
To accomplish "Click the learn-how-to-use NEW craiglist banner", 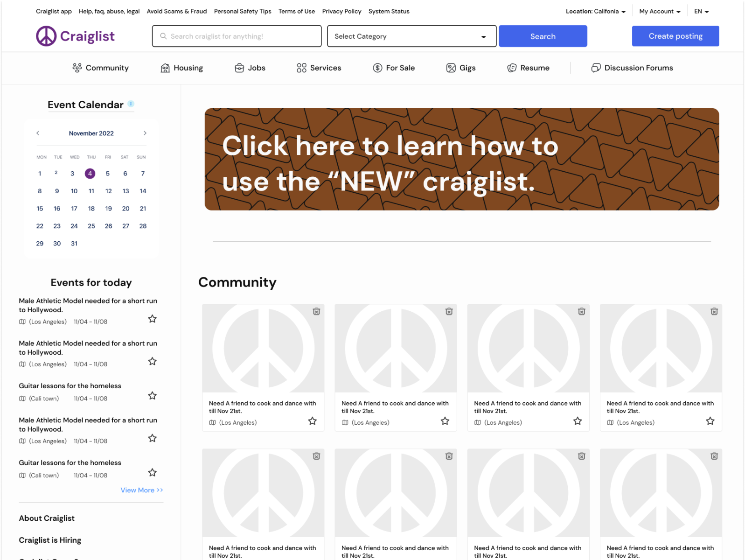I will [x=462, y=159].
